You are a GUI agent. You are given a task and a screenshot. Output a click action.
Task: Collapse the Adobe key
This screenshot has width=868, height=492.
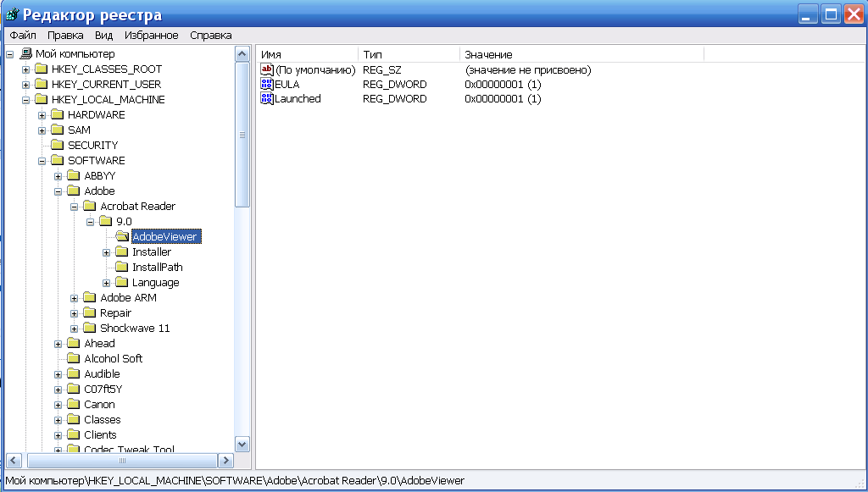point(58,192)
